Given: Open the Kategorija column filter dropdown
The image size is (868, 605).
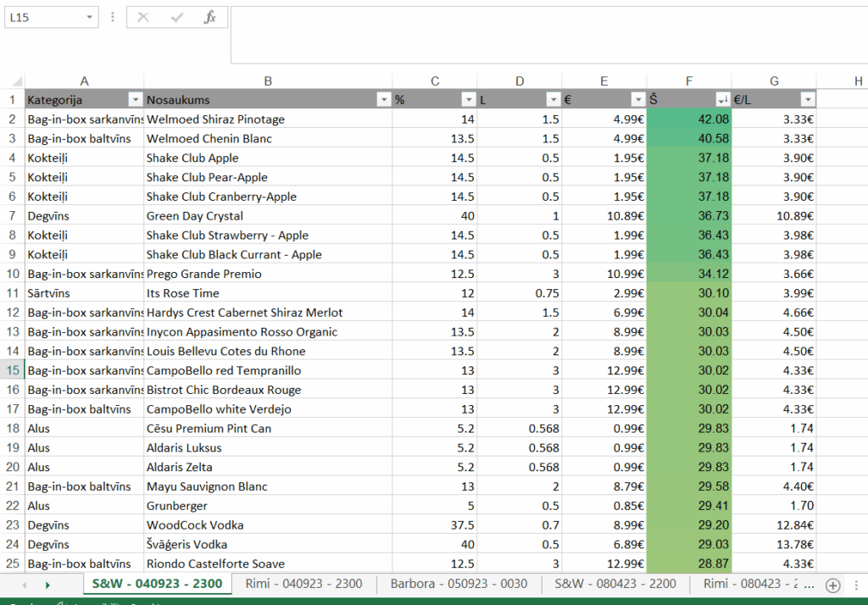Looking at the screenshot, I should [x=135, y=100].
